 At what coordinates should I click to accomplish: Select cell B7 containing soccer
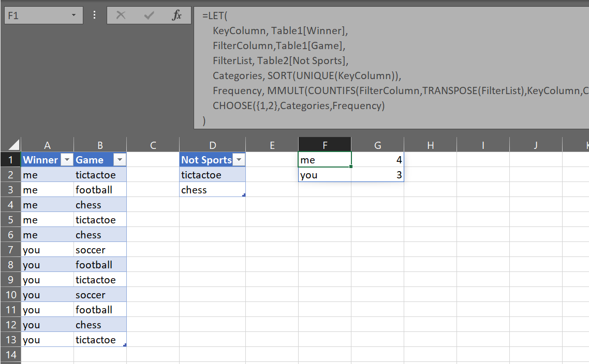(100, 250)
